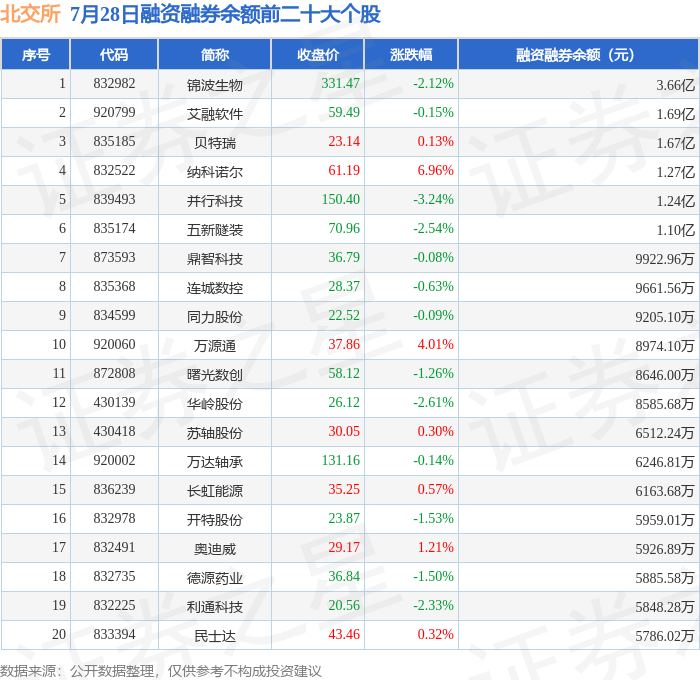Viewport: 700px width, 680px height.
Task: Click change value 0.57%
Action: 435,490
